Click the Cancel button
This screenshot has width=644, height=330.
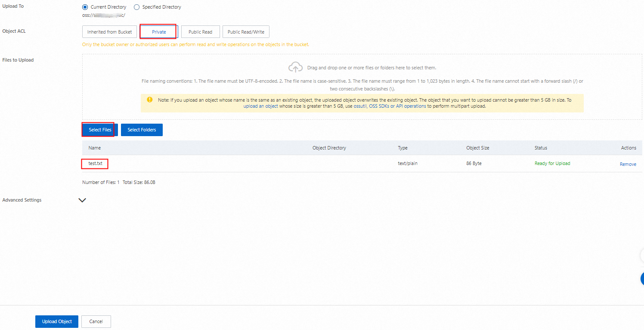pyautogui.click(x=96, y=321)
